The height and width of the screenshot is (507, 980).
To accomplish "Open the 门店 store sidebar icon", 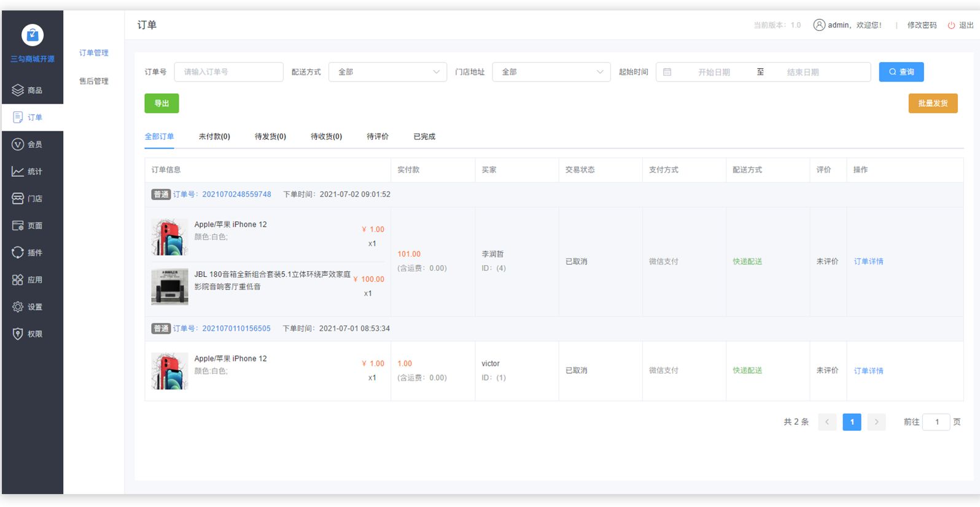I will pos(18,198).
